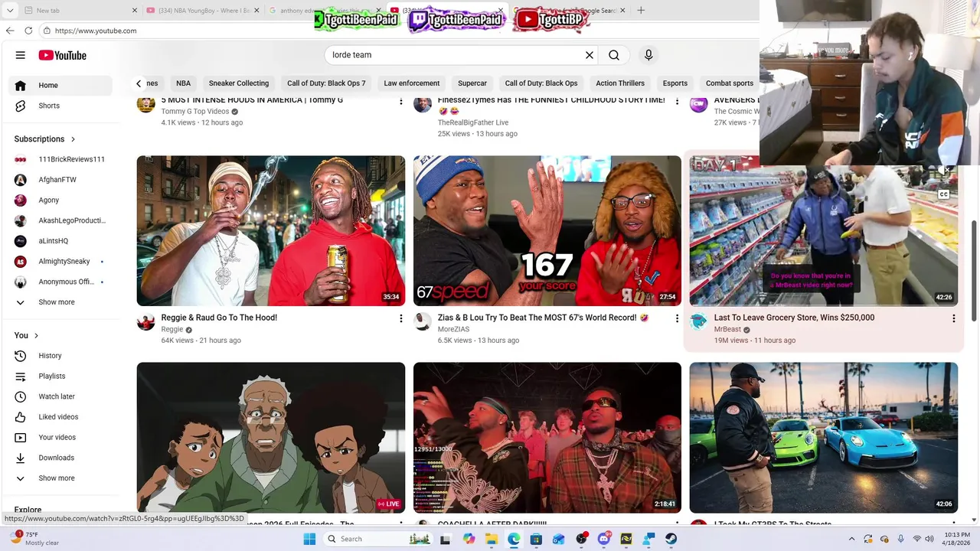Open a new browser tab with plus

(641, 11)
